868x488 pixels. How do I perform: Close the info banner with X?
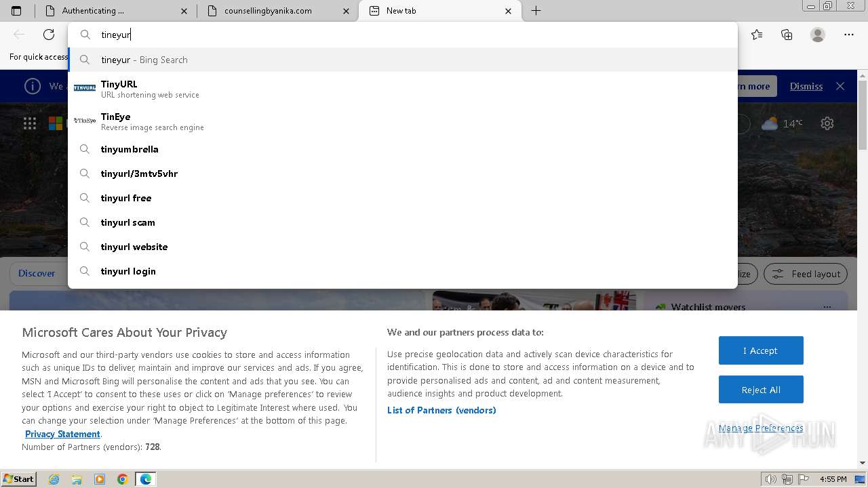pyautogui.click(x=840, y=86)
